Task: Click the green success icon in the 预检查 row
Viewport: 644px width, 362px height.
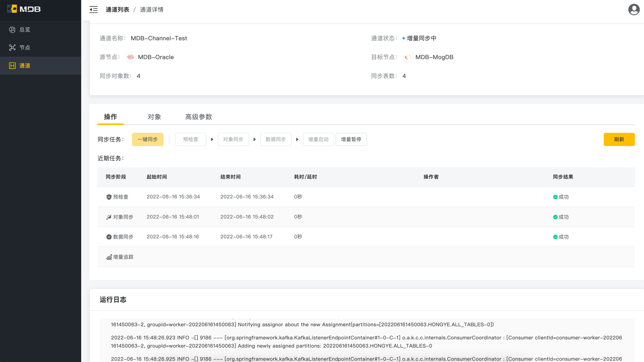Action: [555, 197]
